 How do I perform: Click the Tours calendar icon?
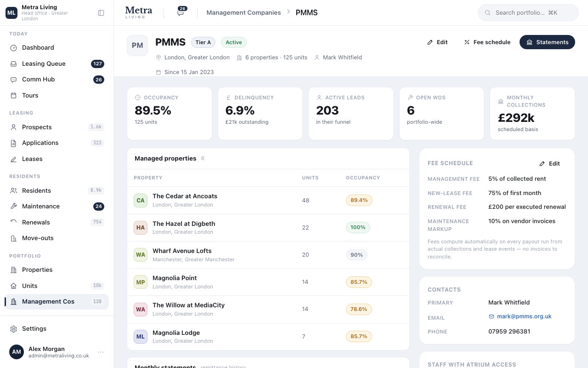pos(14,96)
